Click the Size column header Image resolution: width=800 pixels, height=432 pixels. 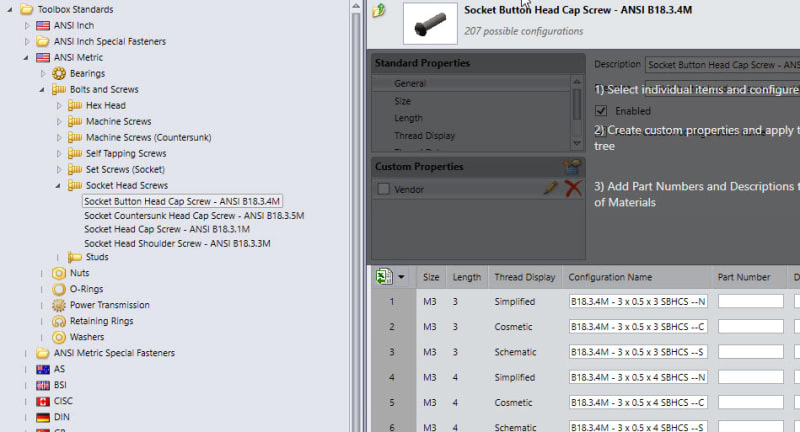click(431, 277)
